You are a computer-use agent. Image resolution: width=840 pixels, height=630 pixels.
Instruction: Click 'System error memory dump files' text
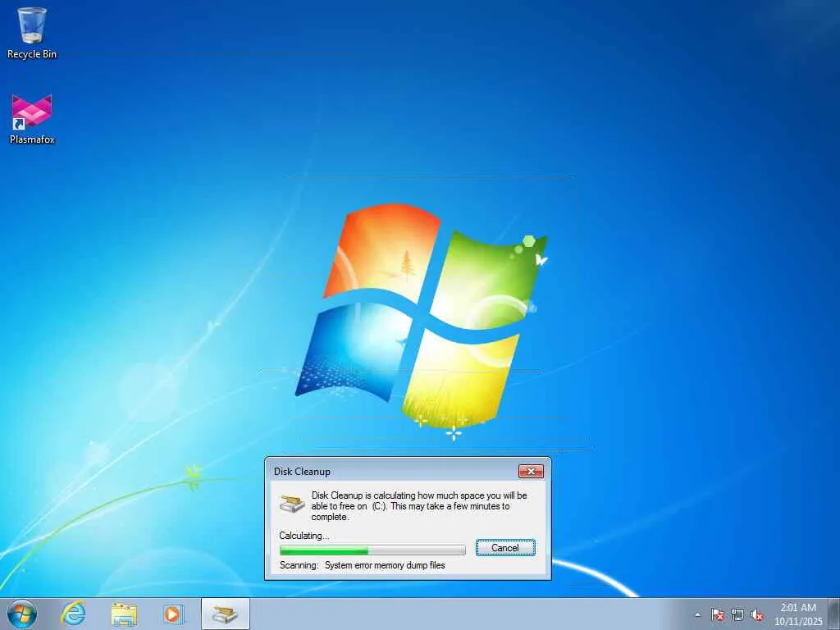(x=385, y=565)
